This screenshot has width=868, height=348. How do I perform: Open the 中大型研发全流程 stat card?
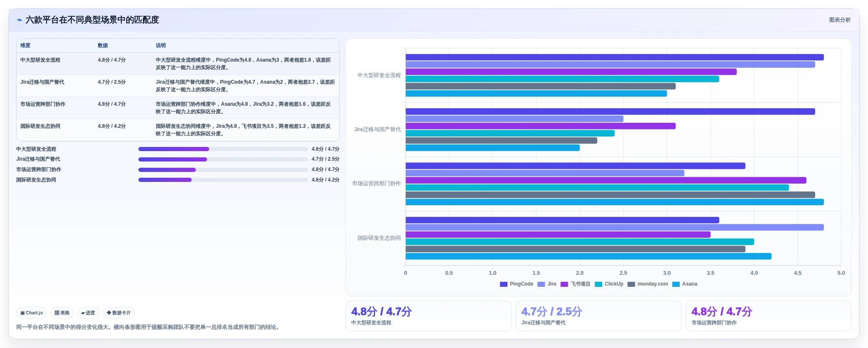[x=428, y=316]
